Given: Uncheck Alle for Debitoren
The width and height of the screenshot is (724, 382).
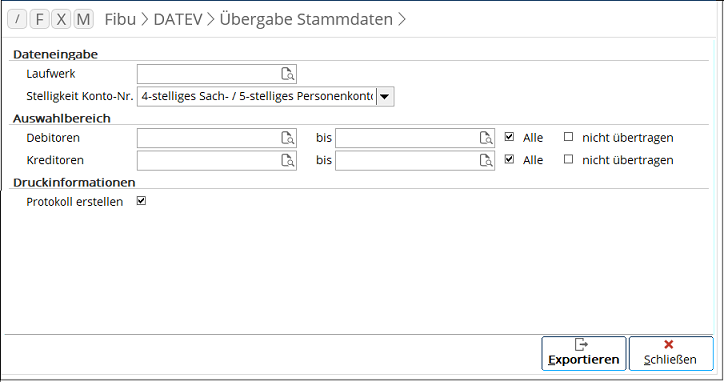Looking at the screenshot, I should [x=509, y=137].
